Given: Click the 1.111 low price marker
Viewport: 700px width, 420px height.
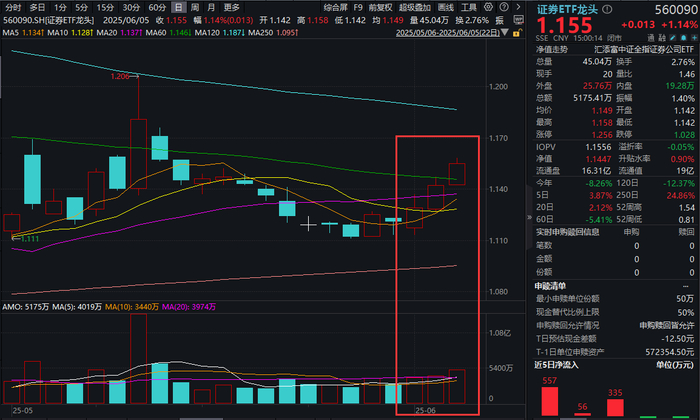Looking at the screenshot, I should tap(30, 239).
